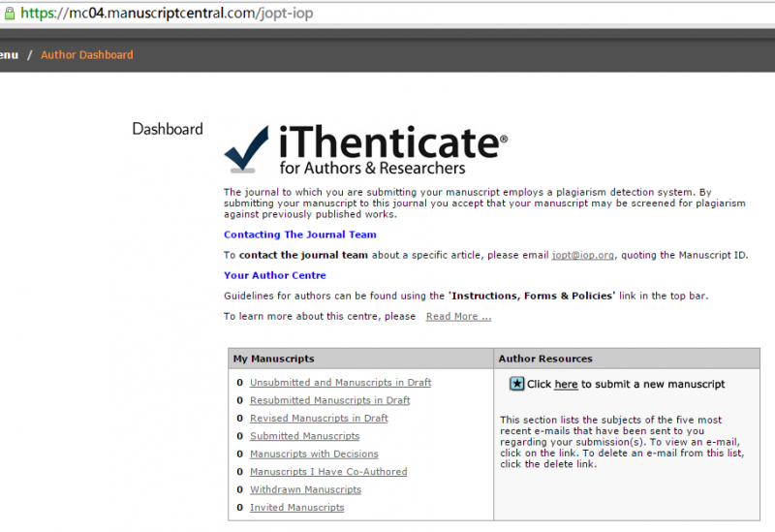Click the star icon beside submit new manuscript
Screen dimensions: 775x532
(x=516, y=384)
